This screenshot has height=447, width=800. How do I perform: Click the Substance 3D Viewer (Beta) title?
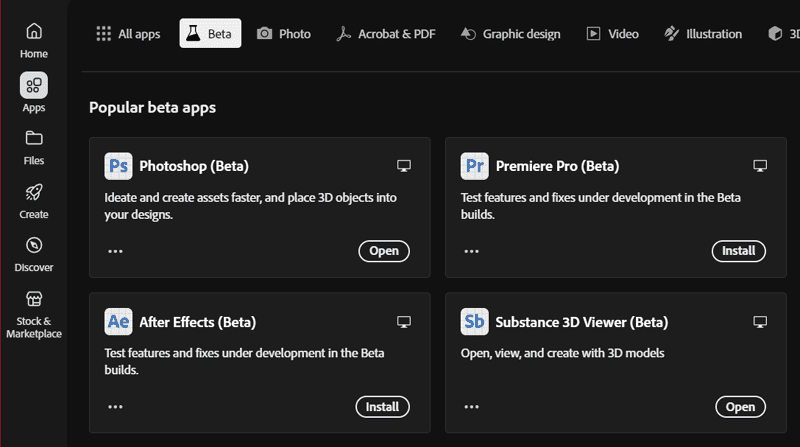click(x=582, y=322)
